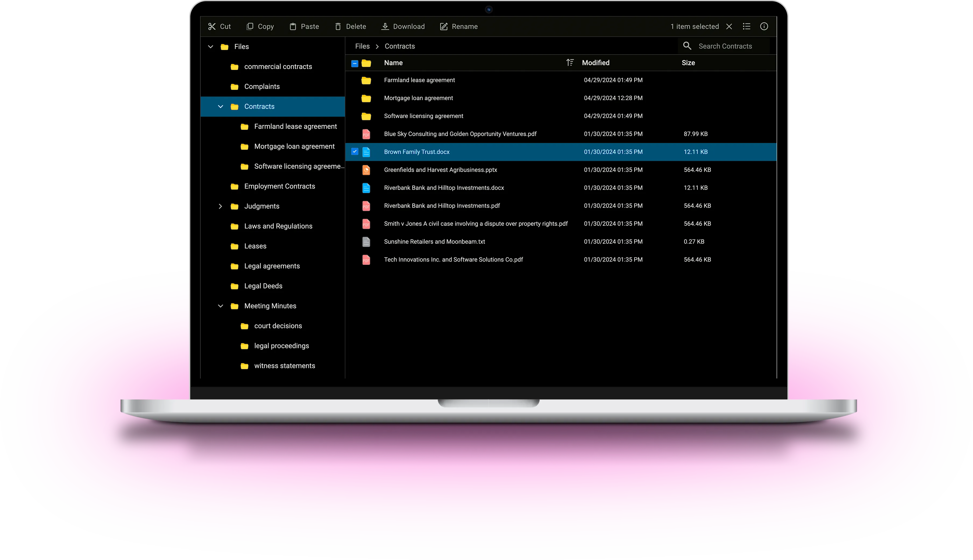
Task: Sort by the Name column header
Action: point(393,63)
